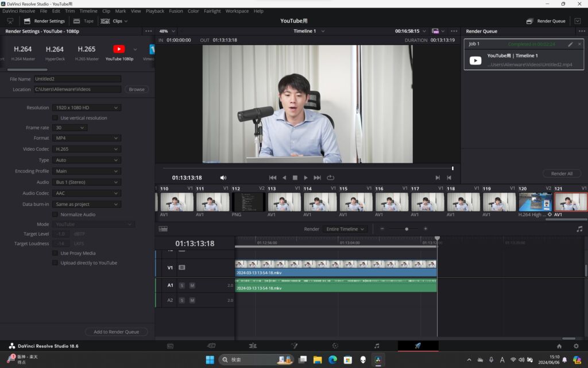Image resolution: width=588 pixels, height=368 pixels.
Task: Solo audio track A2
Action: point(182,300)
